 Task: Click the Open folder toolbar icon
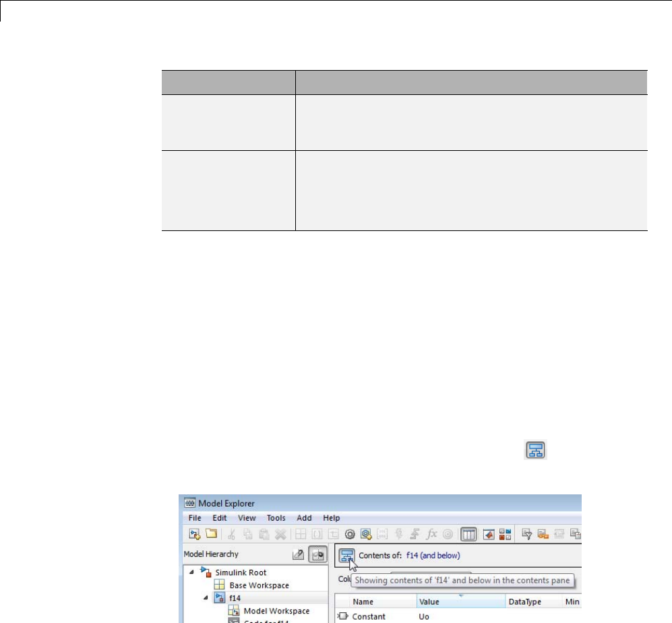pos(211,533)
